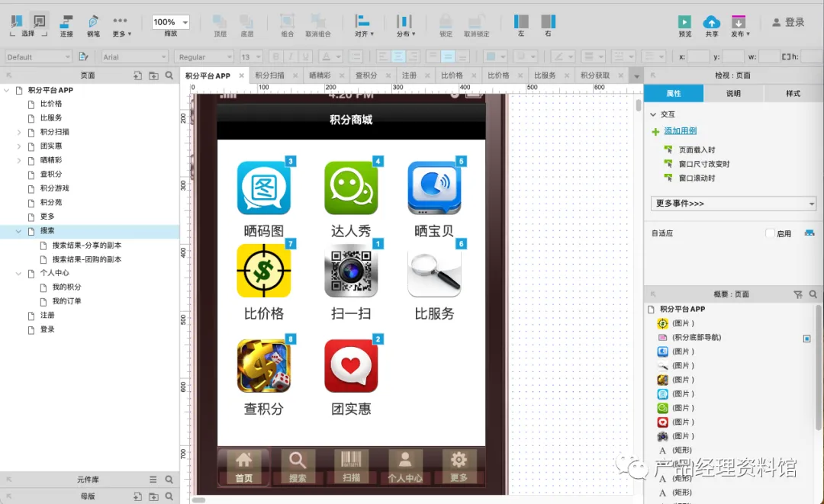
Task: Search masters in the 母版 panel
Action: tap(169, 496)
